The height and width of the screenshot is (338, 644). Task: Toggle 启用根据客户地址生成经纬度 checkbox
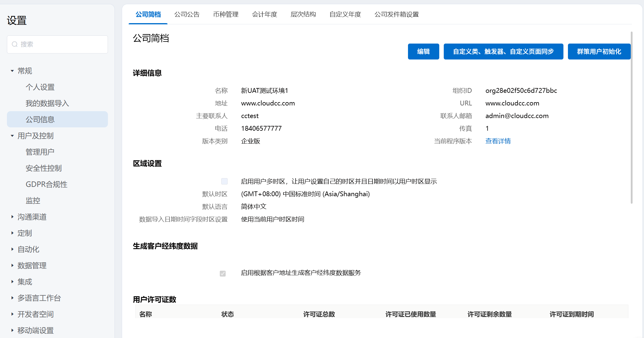[x=223, y=273]
